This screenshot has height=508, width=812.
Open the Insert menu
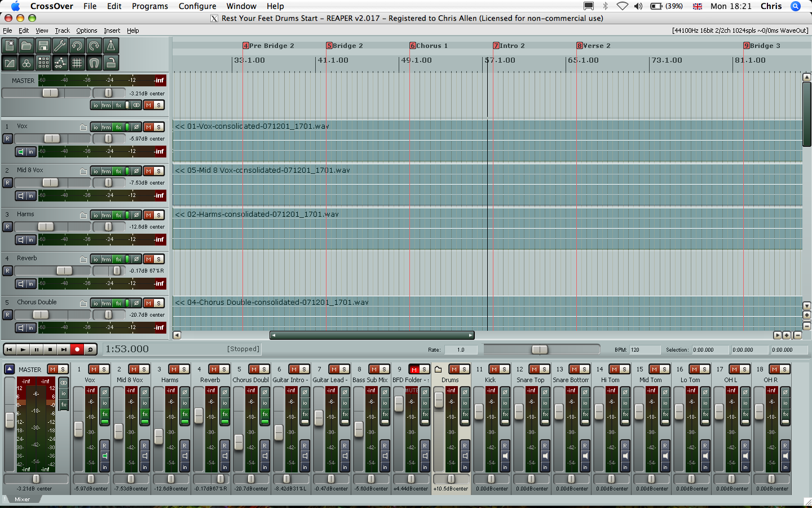point(112,30)
